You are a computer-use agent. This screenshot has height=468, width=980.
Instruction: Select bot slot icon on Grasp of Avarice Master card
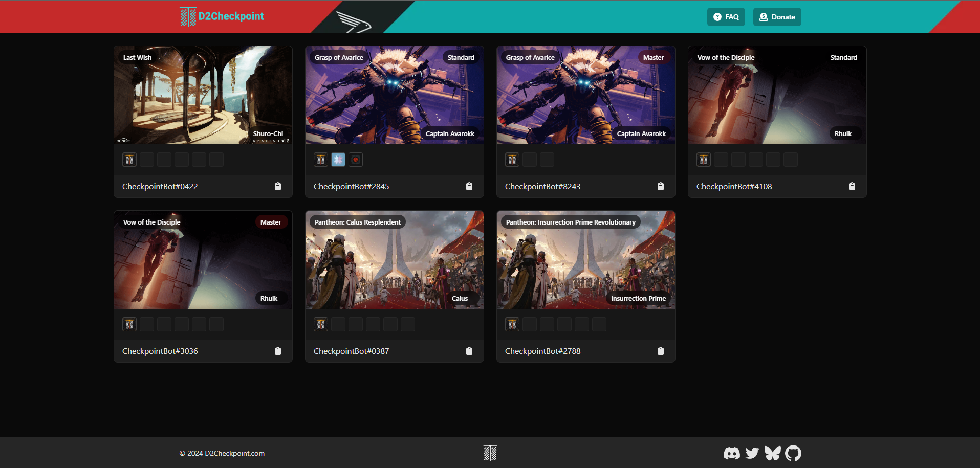coord(512,160)
